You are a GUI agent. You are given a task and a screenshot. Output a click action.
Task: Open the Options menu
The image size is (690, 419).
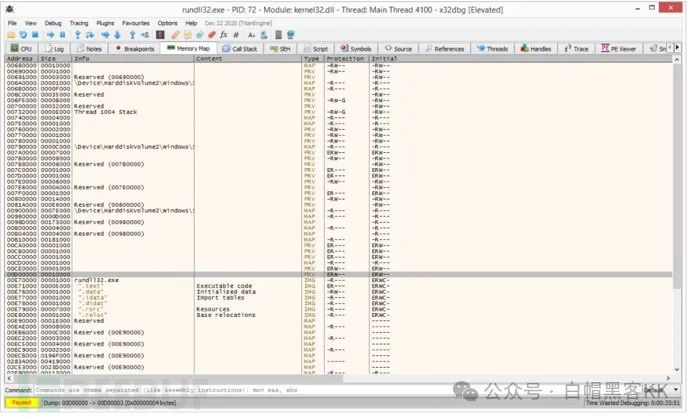tap(168, 23)
